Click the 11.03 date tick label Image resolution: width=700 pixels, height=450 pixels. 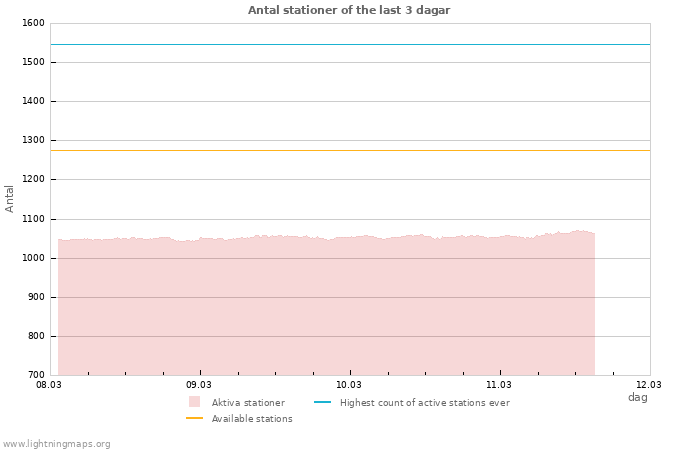pos(499,384)
